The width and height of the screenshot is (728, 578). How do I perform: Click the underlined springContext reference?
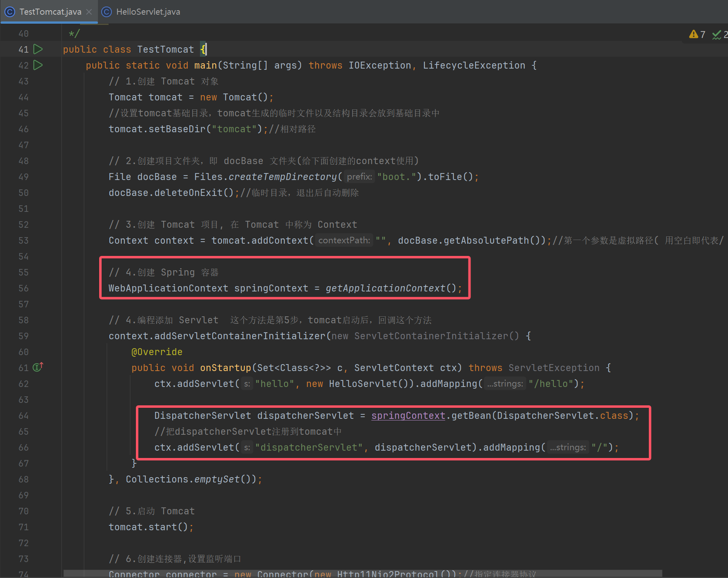click(408, 416)
